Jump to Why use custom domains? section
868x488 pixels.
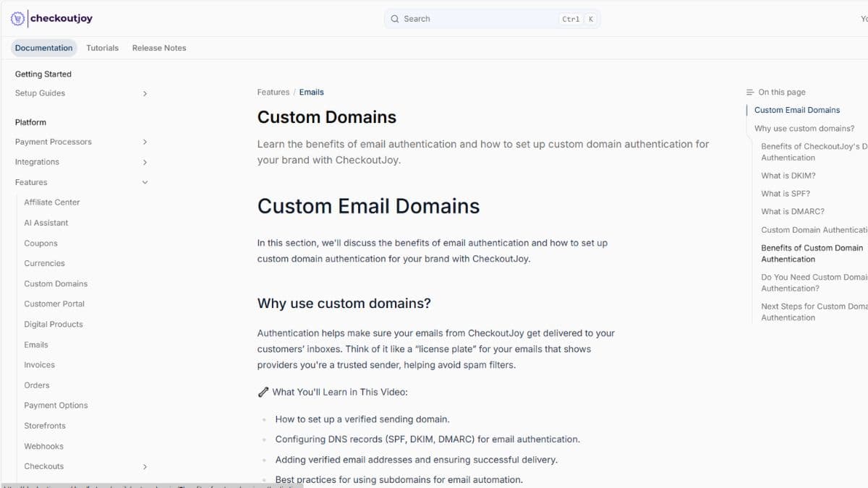[x=804, y=129]
